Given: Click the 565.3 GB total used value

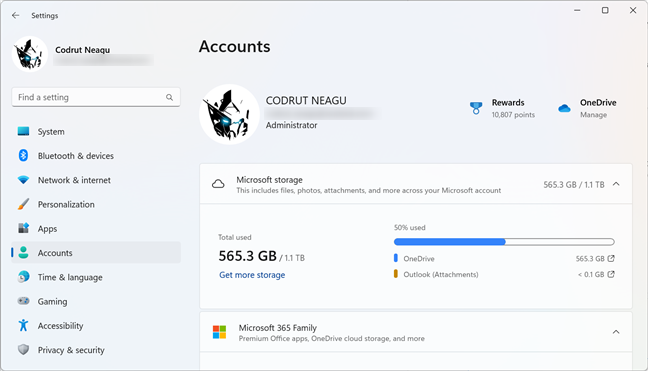Looking at the screenshot, I should point(247,256).
